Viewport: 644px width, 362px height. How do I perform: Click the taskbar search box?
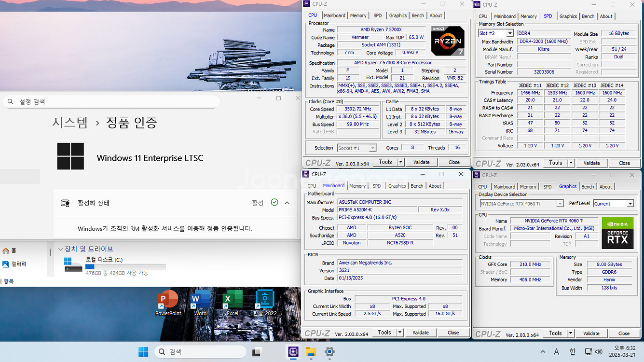coord(201,352)
